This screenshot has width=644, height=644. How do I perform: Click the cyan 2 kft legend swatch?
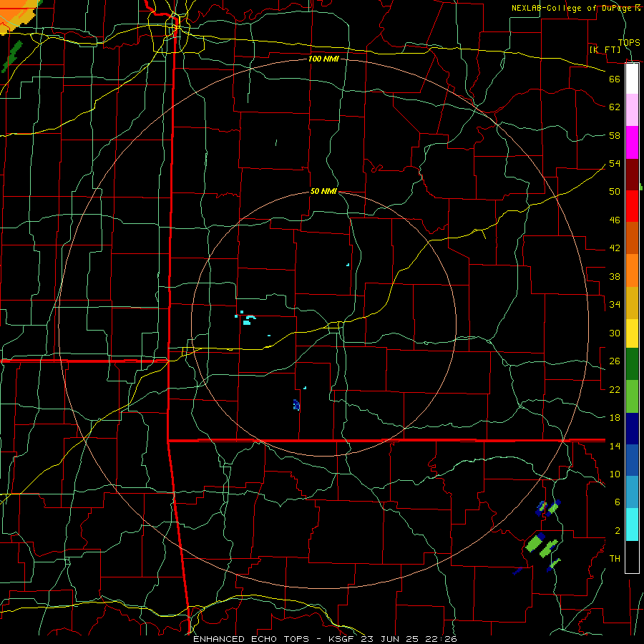pos(632,525)
